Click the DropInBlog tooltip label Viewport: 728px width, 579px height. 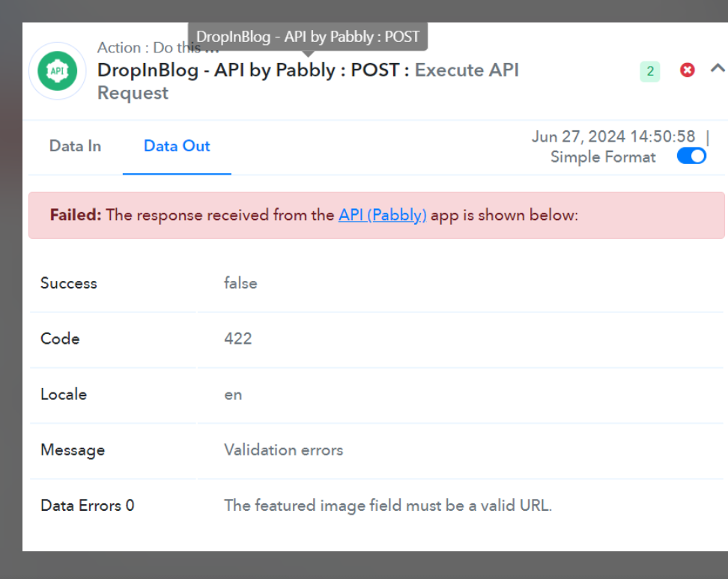coord(308,36)
